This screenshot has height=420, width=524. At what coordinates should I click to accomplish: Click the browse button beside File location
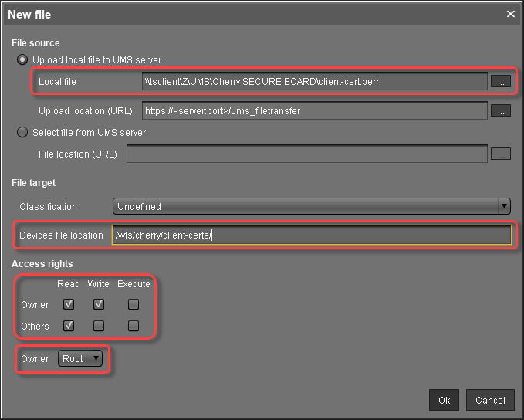(501, 154)
